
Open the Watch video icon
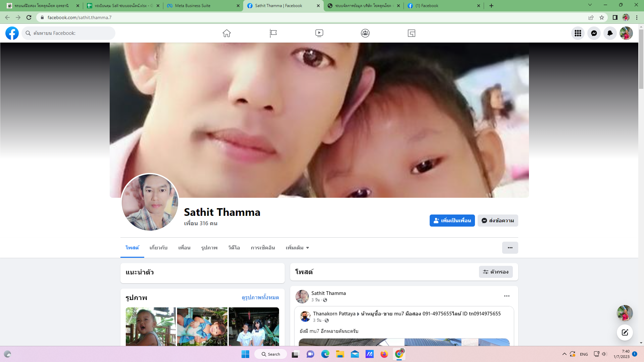pyautogui.click(x=319, y=33)
